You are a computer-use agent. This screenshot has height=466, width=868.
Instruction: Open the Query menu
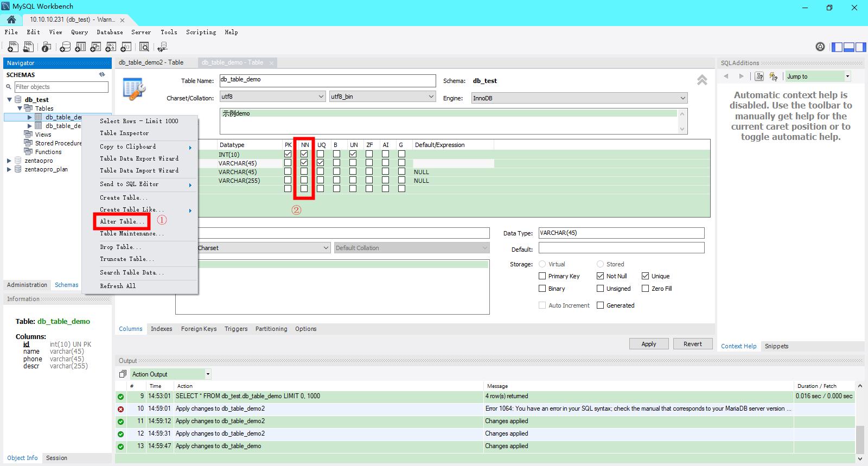79,32
